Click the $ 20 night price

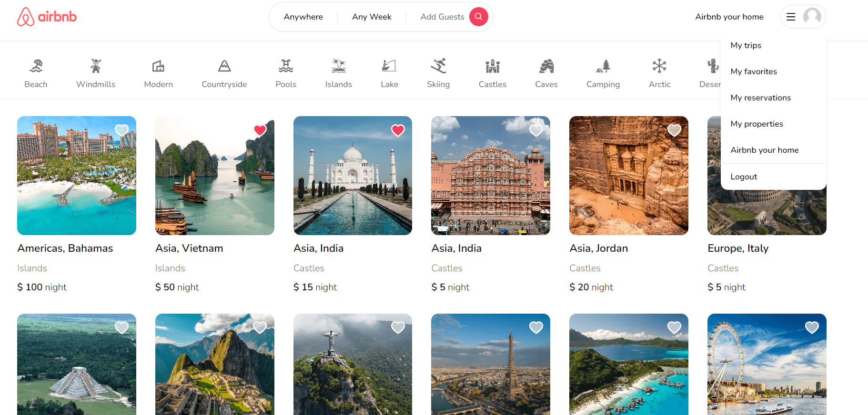(x=591, y=287)
